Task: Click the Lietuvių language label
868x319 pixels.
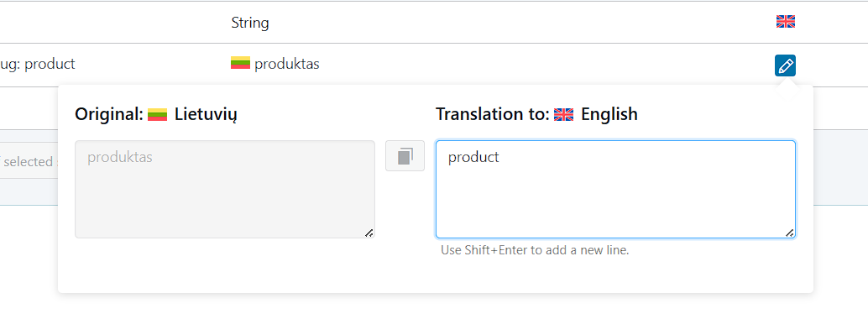Action: click(x=206, y=115)
